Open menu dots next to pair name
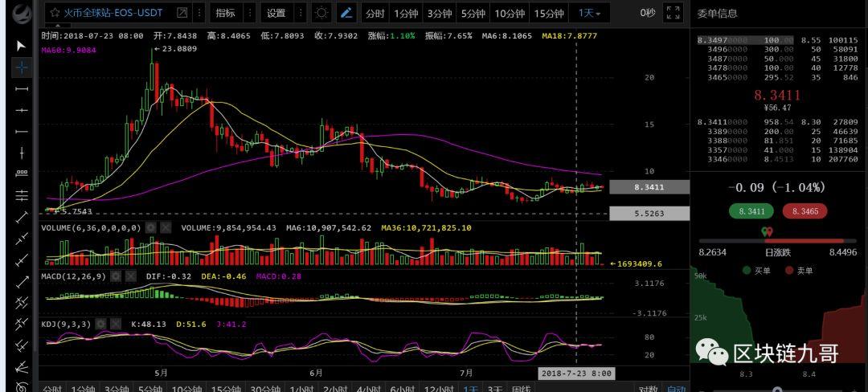This screenshot has width=868, height=392. tap(199, 13)
